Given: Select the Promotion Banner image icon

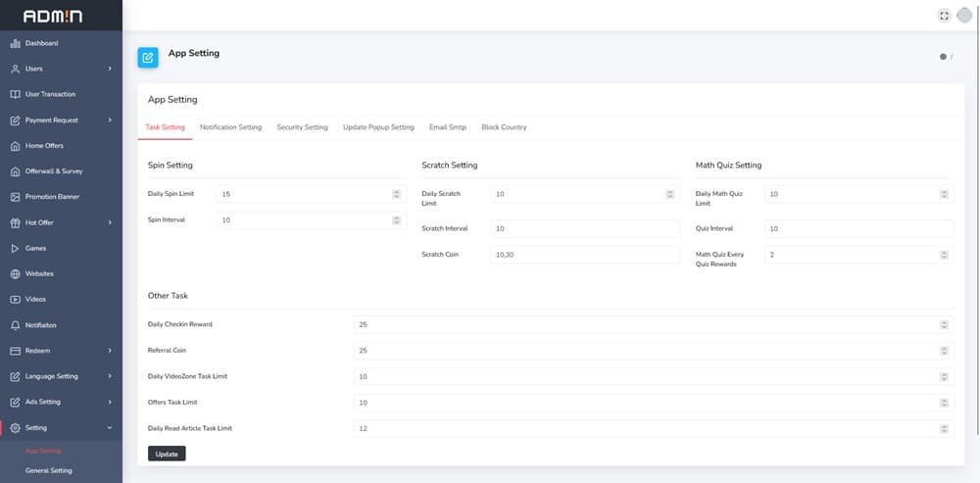Looking at the screenshot, I should coord(16,197).
